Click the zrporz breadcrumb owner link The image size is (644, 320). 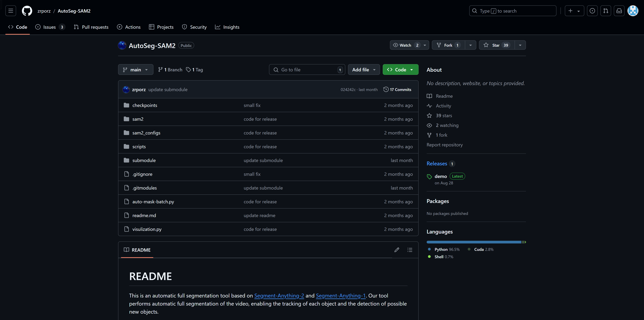(x=44, y=11)
